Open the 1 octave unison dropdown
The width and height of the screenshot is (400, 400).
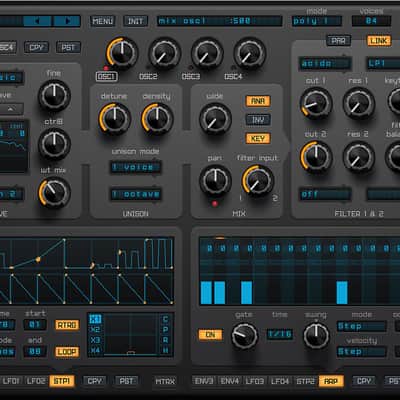(136, 194)
